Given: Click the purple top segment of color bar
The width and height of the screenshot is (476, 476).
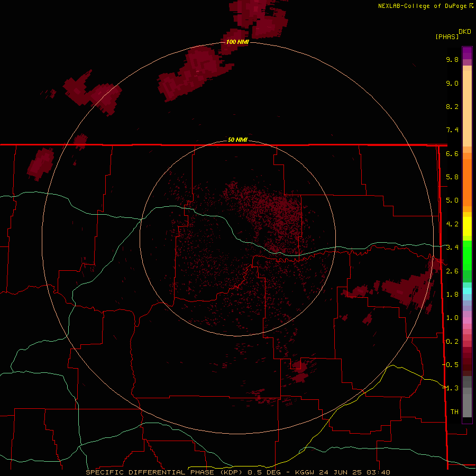Looking at the screenshot, I should [x=467, y=53].
